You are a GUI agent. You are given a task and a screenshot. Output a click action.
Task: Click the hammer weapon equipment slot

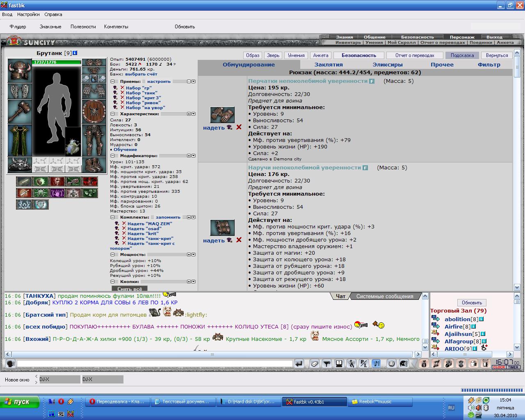[20, 111]
